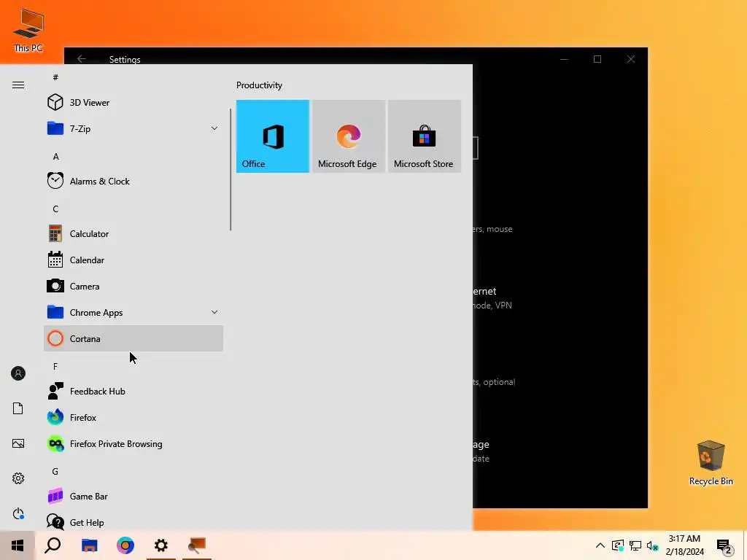Open 3D Viewer from the app list

(133, 102)
